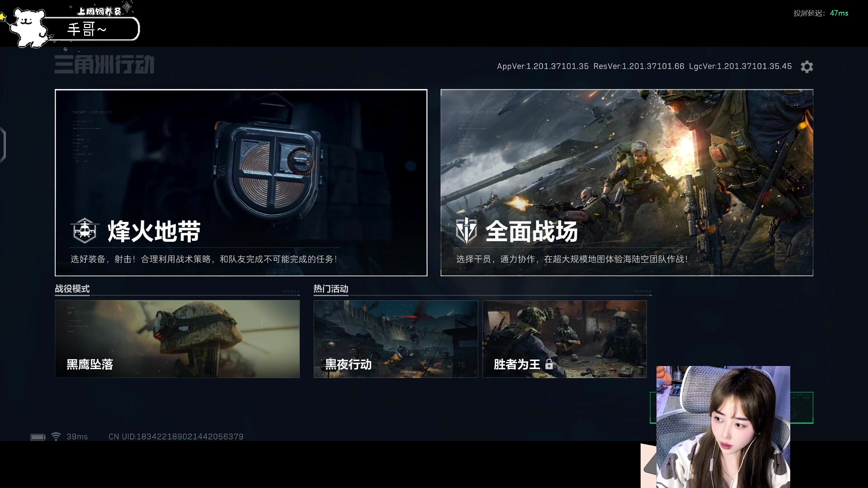The height and width of the screenshot is (488, 868).
Task: Click DETAILS label beside 战役模式
Action: (x=291, y=291)
